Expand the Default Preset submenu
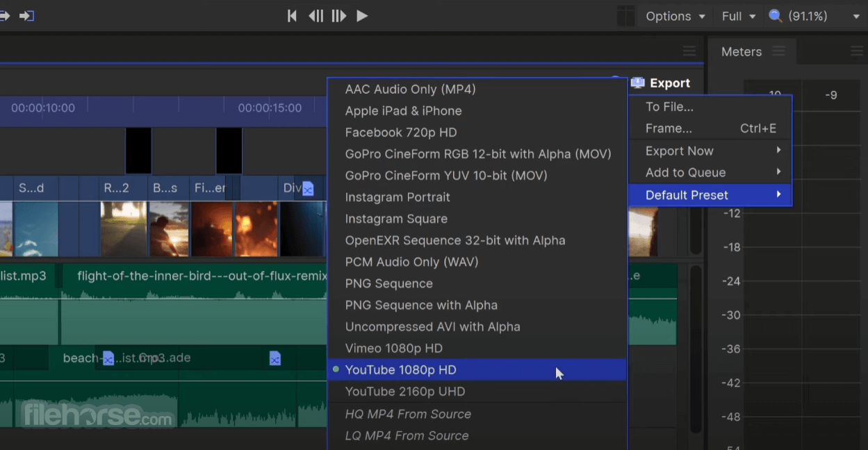The image size is (868, 450). click(710, 194)
